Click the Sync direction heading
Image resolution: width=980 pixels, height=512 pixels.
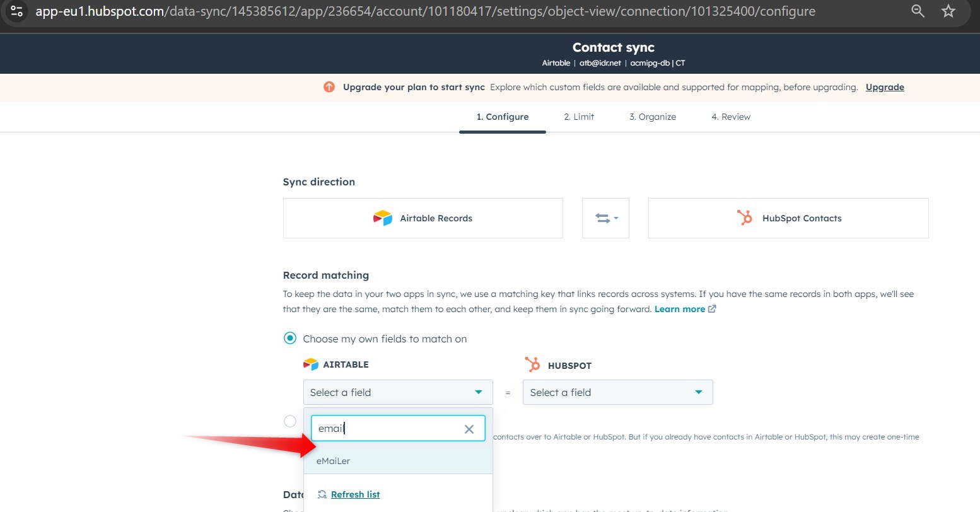[319, 182]
